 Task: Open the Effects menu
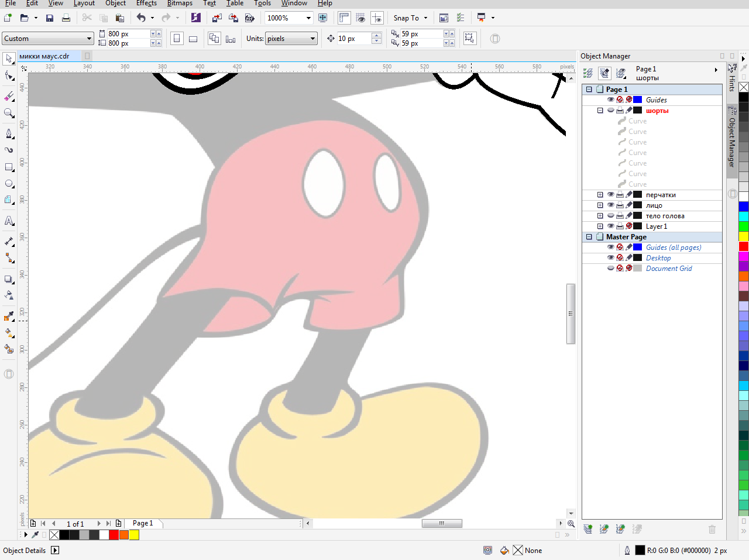click(146, 4)
